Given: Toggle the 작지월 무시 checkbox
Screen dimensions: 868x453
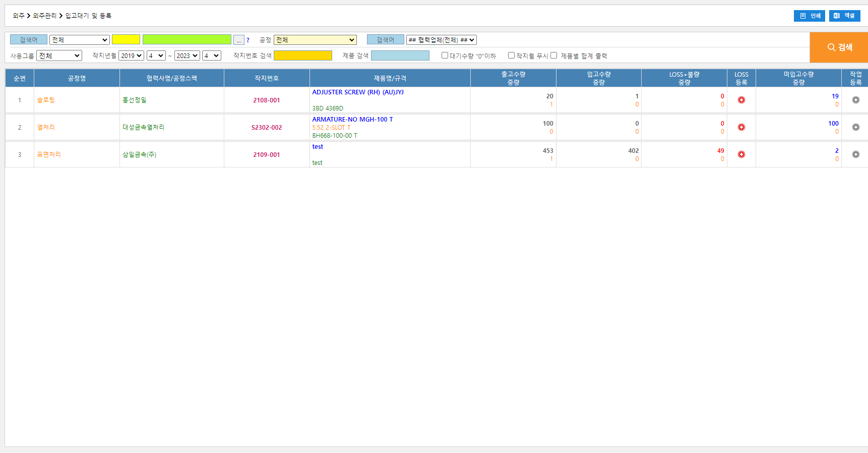Looking at the screenshot, I should (511, 55).
